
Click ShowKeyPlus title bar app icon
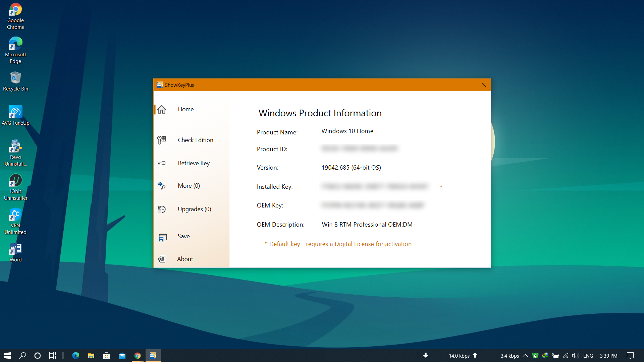point(160,85)
